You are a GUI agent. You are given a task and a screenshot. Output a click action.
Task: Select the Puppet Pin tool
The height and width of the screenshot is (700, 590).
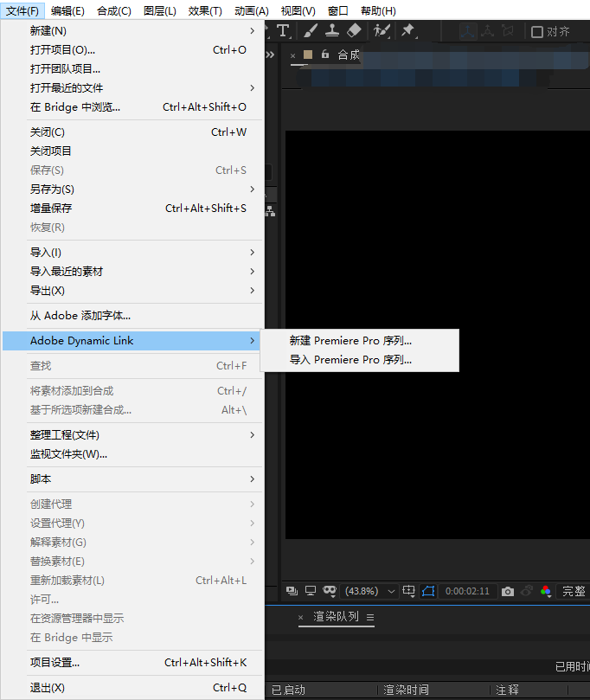tap(407, 31)
